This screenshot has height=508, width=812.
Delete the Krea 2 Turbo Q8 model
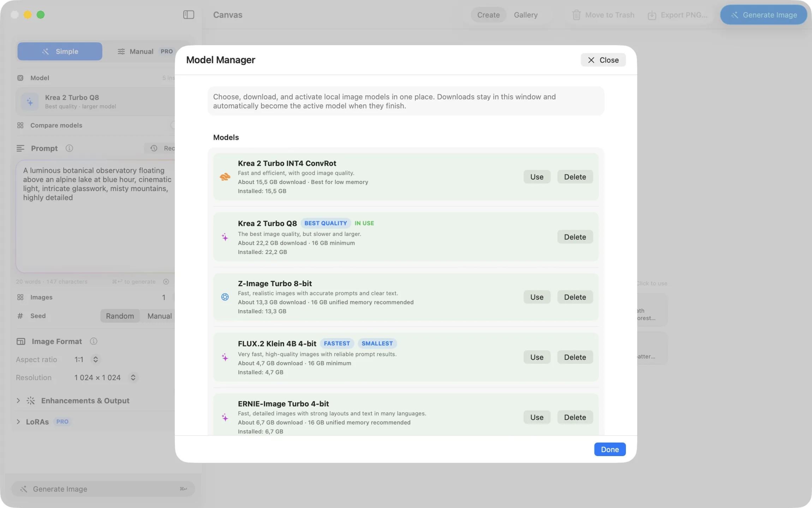point(575,237)
